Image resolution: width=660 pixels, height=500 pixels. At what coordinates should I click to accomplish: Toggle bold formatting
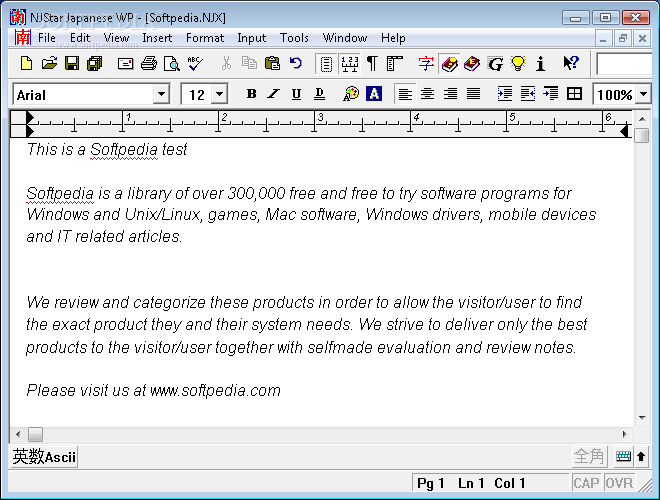point(251,94)
